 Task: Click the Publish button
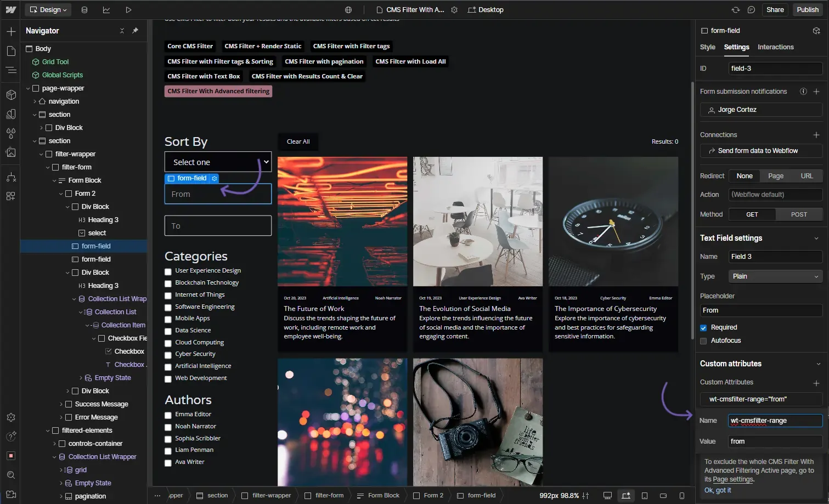(x=808, y=10)
